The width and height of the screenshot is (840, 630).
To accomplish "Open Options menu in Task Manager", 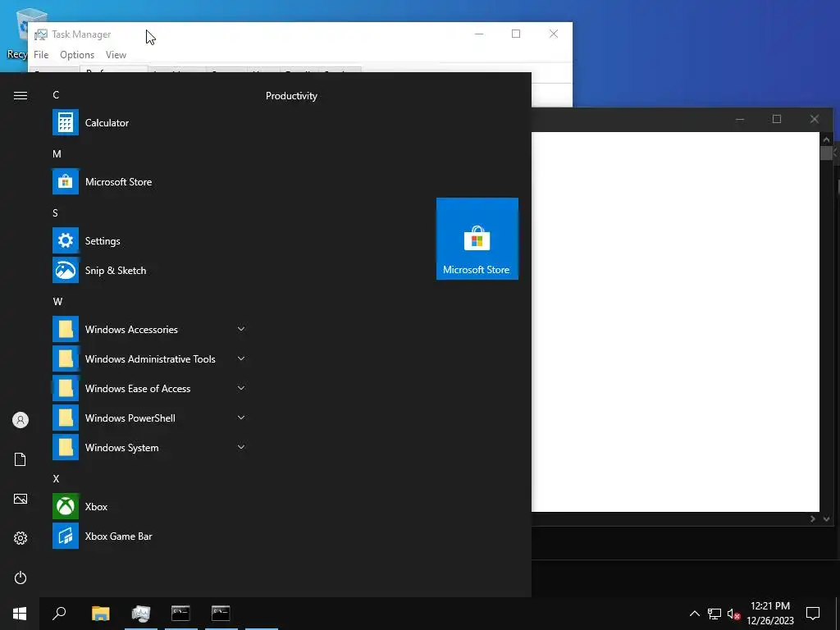I will [77, 55].
